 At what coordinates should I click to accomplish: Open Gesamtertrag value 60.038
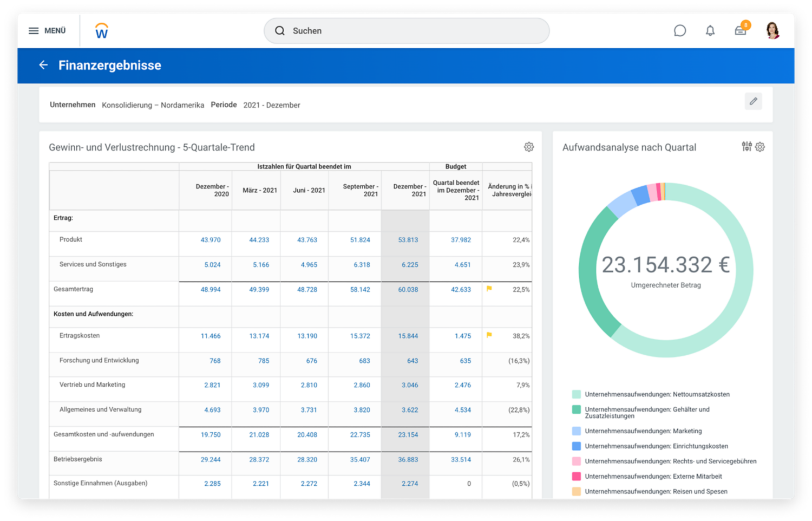[408, 290]
